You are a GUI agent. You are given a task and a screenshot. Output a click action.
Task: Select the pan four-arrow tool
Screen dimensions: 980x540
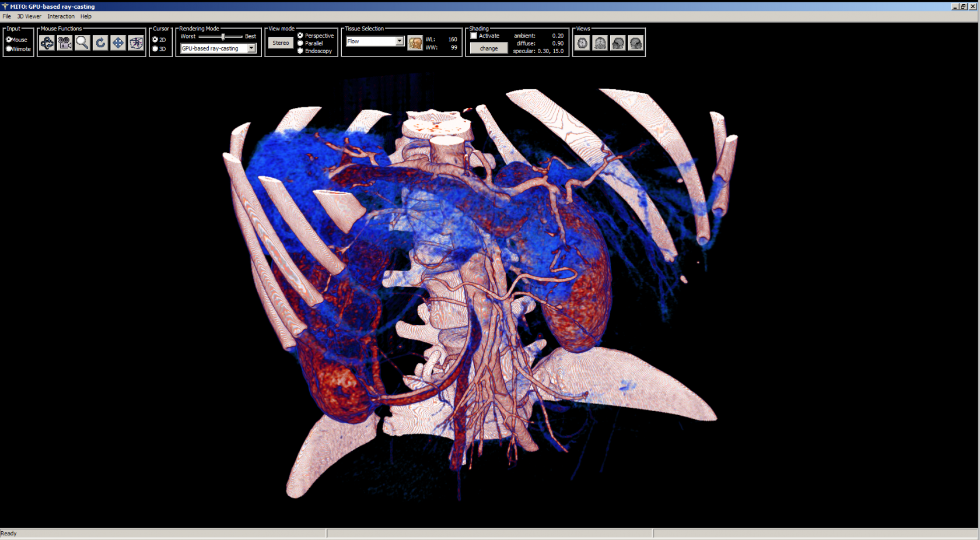[x=118, y=43]
